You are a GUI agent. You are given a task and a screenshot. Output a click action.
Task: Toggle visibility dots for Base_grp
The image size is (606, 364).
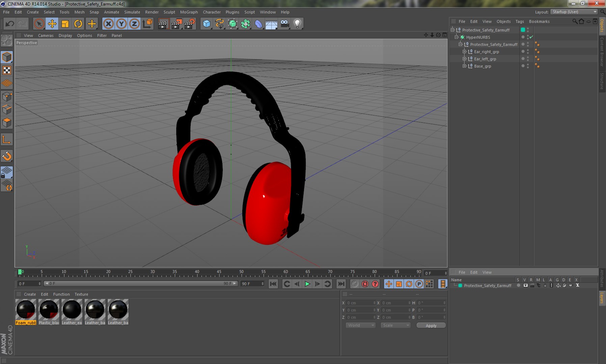coord(528,66)
